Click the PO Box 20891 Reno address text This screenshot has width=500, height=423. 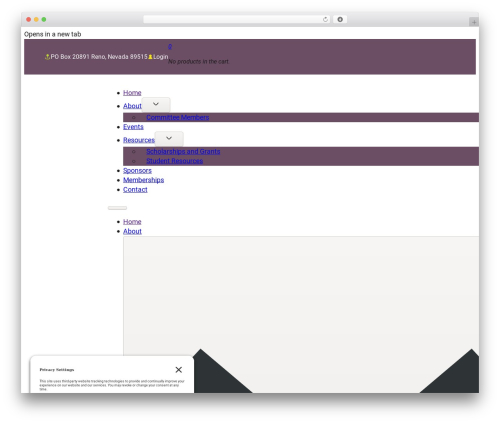click(x=99, y=57)
